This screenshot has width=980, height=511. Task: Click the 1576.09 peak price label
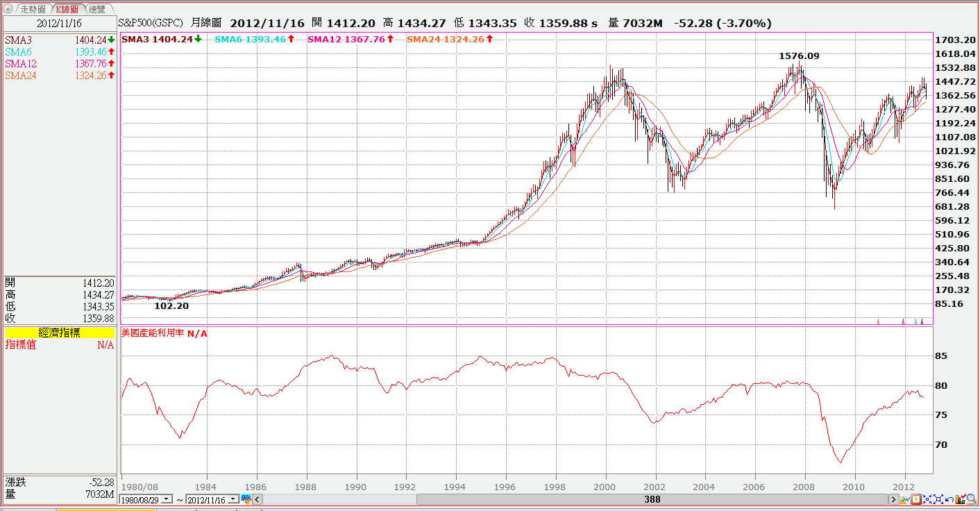point(799,56)
